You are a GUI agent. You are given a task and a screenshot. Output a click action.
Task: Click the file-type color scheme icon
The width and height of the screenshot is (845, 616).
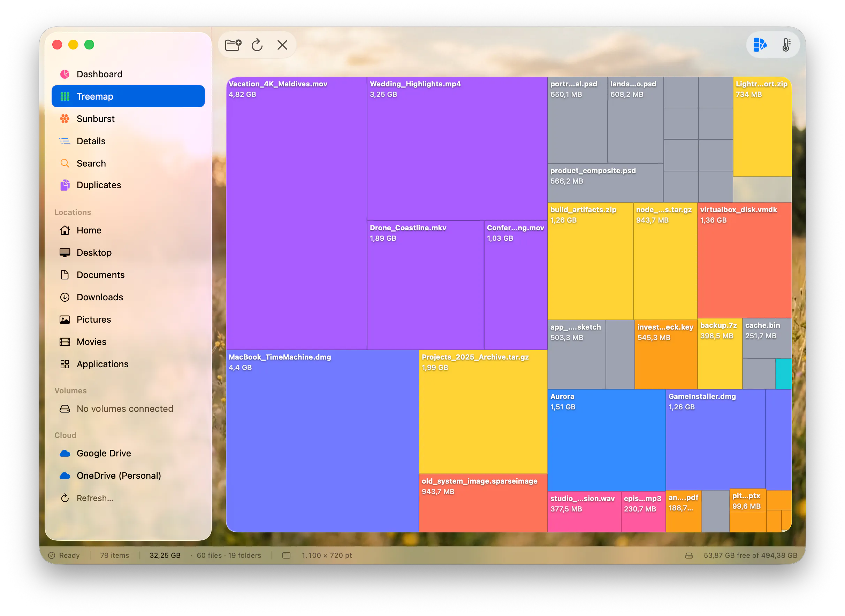(x=760, y=45)
